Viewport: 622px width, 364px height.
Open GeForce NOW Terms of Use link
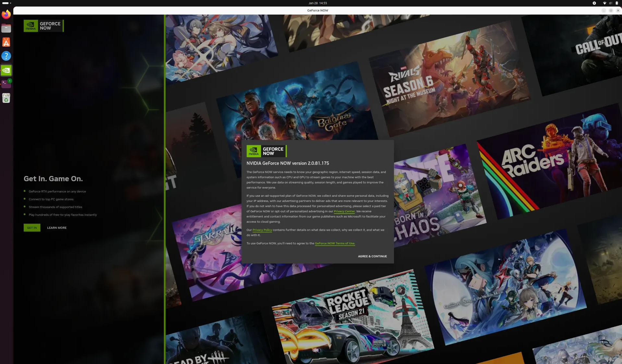[335, 243]
